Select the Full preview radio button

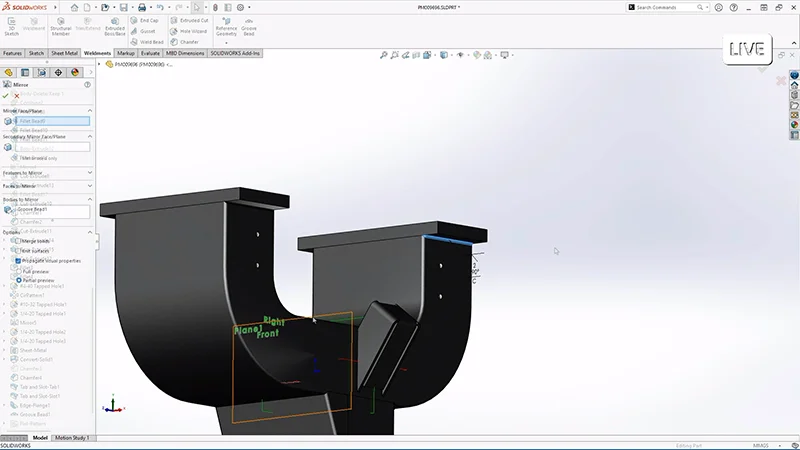pos(18,270)
